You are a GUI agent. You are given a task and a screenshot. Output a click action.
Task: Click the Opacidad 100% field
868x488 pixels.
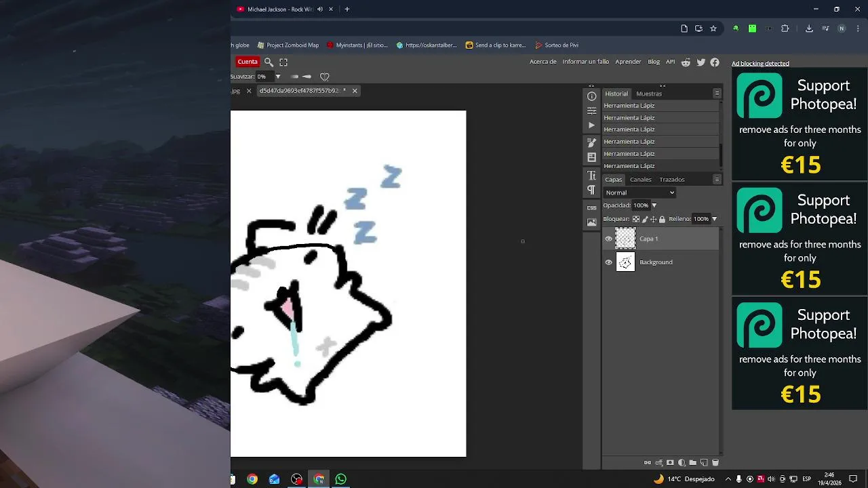(x=641, y=205)
